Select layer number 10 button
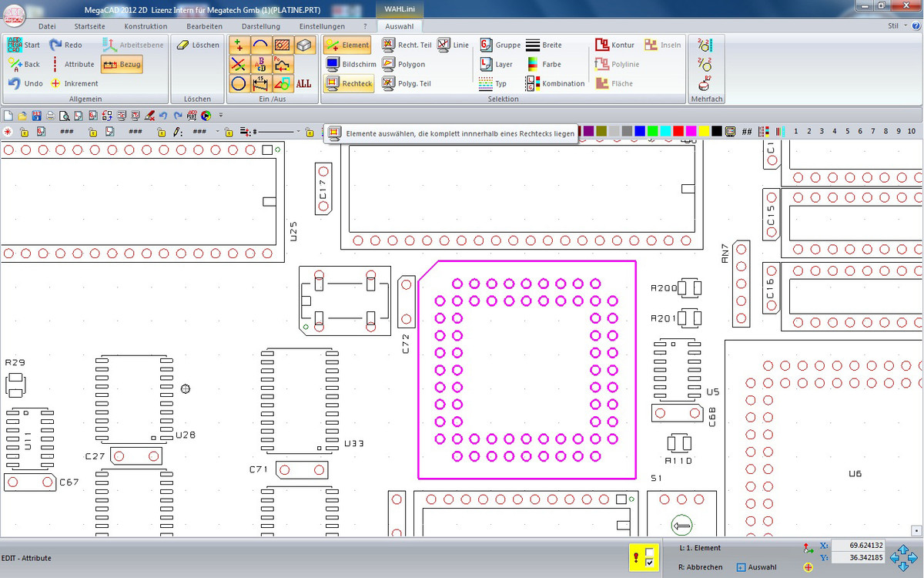924x578 pixels. tap(912, 132)
